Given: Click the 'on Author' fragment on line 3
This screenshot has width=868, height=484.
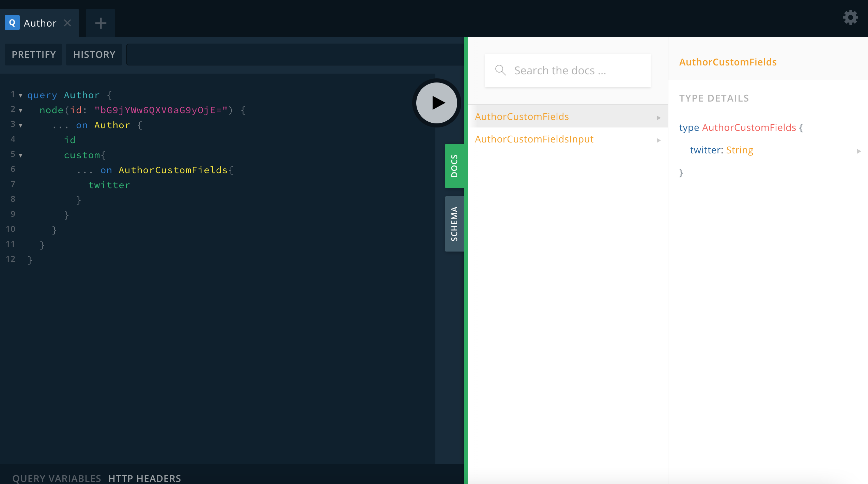Looking at the screenshot, I should point(103,125).
